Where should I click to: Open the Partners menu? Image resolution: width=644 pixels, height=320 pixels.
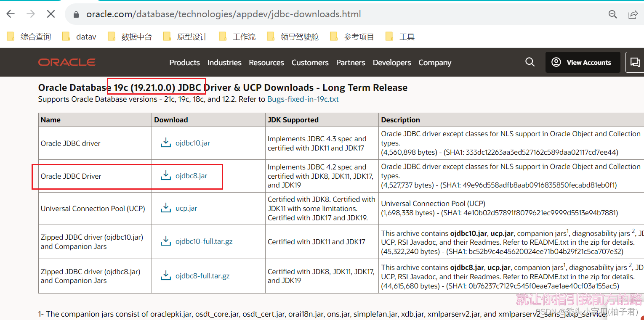351,62
